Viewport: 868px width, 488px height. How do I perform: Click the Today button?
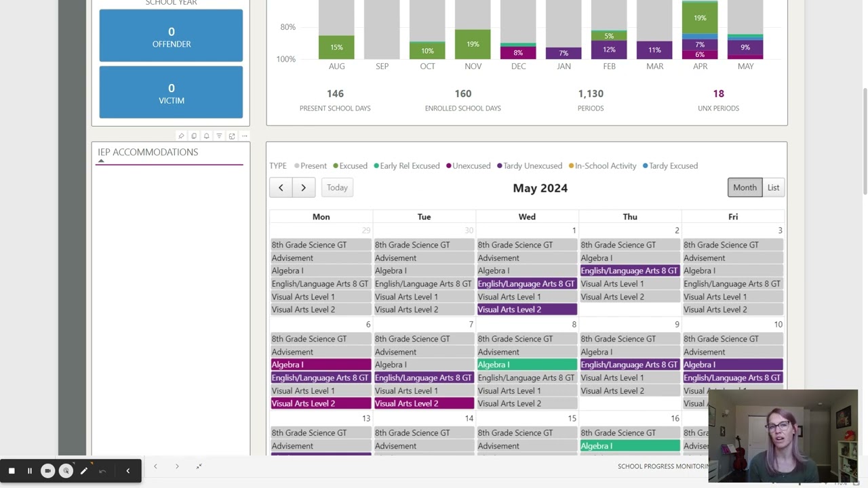337,188
